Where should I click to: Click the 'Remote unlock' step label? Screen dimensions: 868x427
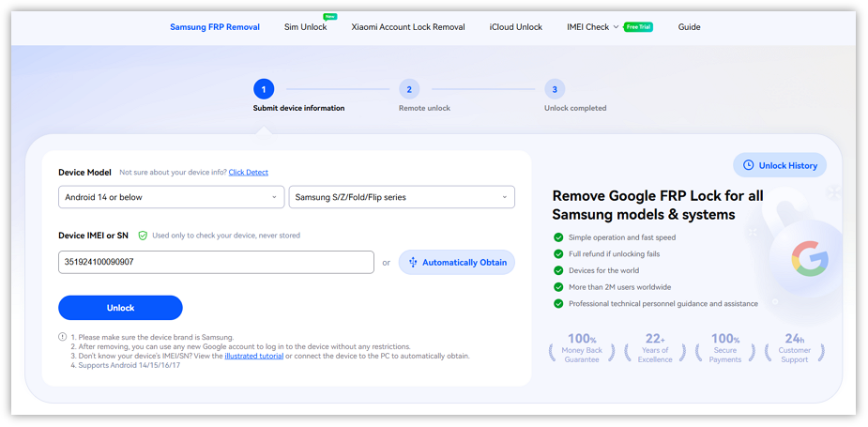tap(424, 108)
